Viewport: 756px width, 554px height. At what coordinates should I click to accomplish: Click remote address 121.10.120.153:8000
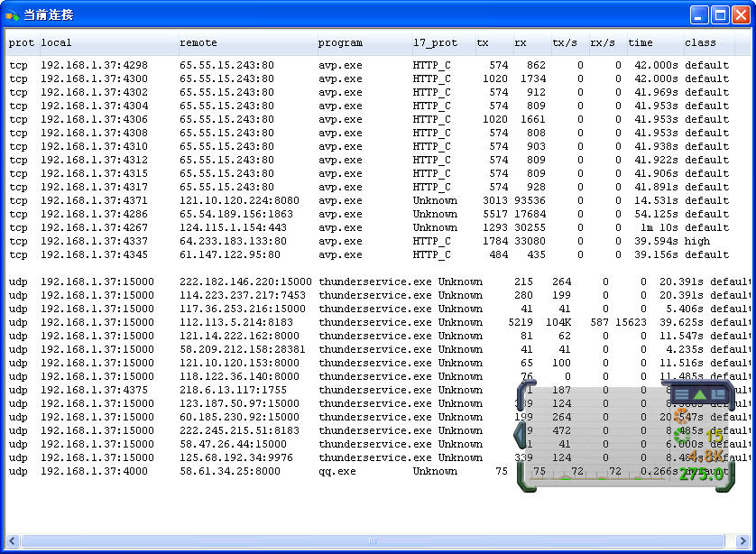[239, 362]
